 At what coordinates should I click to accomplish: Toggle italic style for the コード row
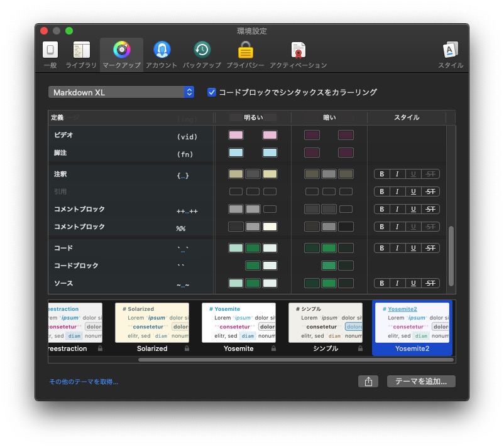(x=398, y=247)
